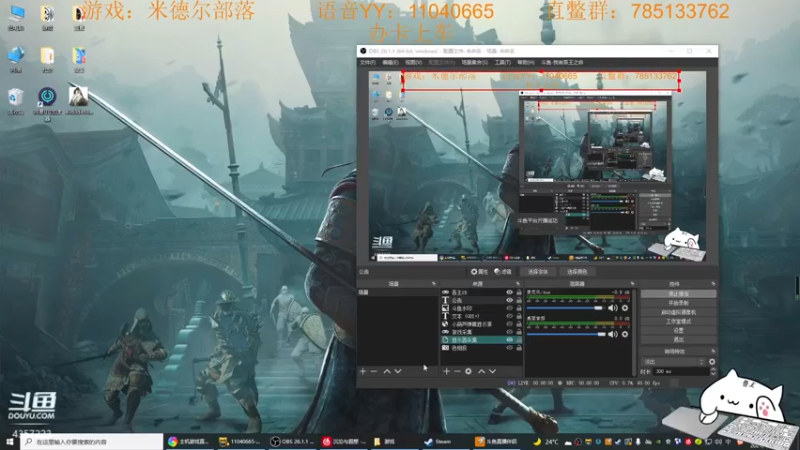Decrease the transition duration with the down arrow
800x450 pixels.
point(713,374)
